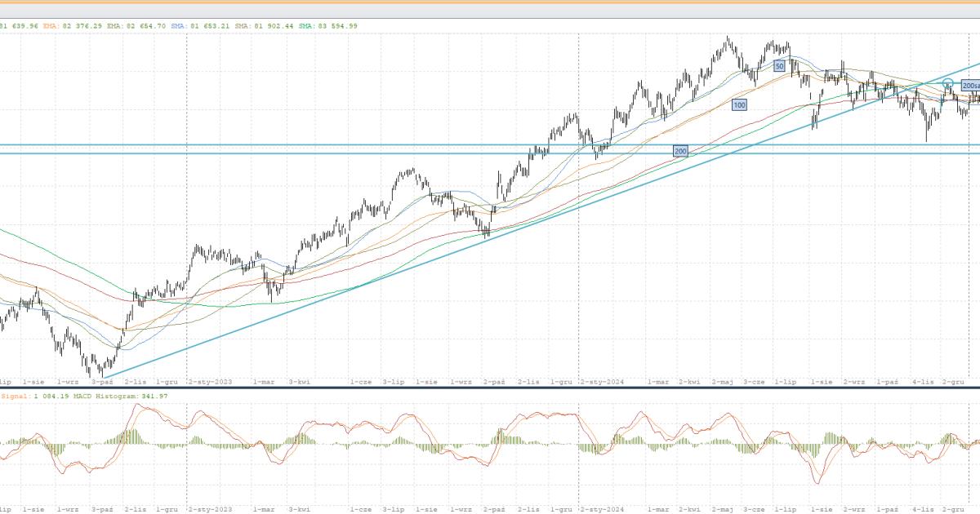Click 2-sty-2024 on the price chart date axis
Viewport: 980px width, 514px height.
coord(603,381)
